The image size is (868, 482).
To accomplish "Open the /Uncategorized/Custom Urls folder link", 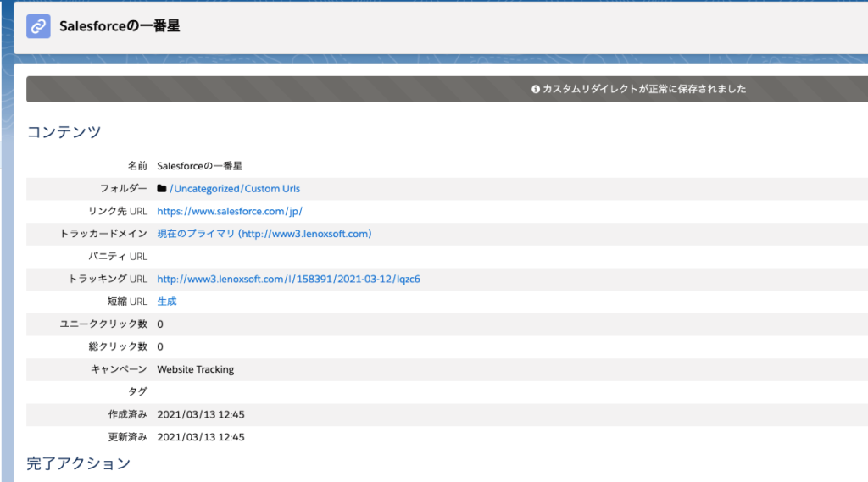I will click(x=235, y=189).
